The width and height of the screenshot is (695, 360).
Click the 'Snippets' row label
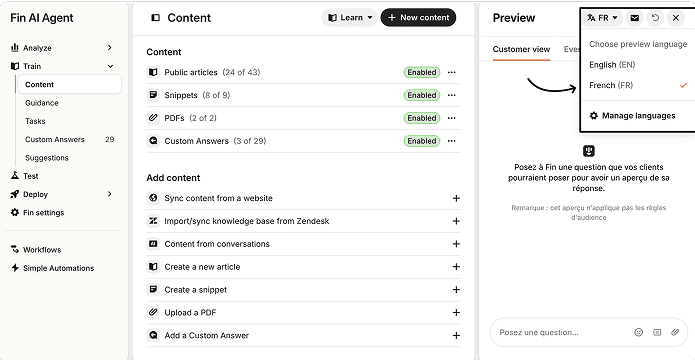pos(181,95)
